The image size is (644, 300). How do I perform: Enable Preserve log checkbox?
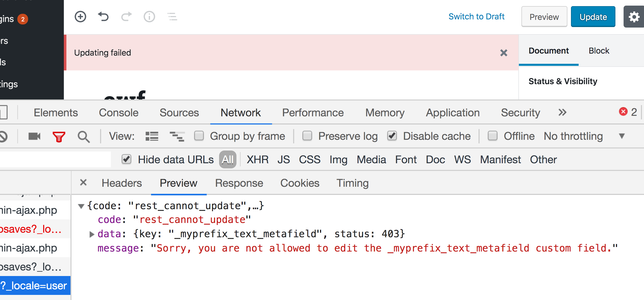[x=307, y=136]
